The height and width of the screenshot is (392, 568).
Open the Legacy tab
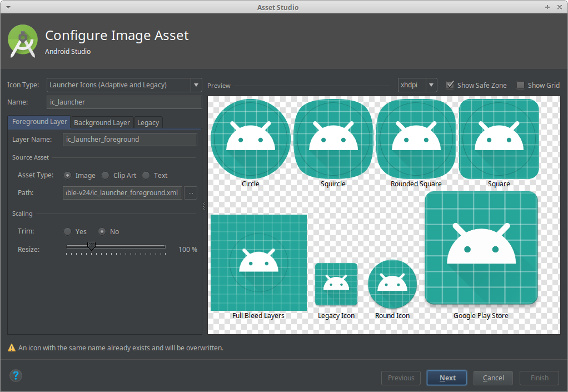[148, 122]
